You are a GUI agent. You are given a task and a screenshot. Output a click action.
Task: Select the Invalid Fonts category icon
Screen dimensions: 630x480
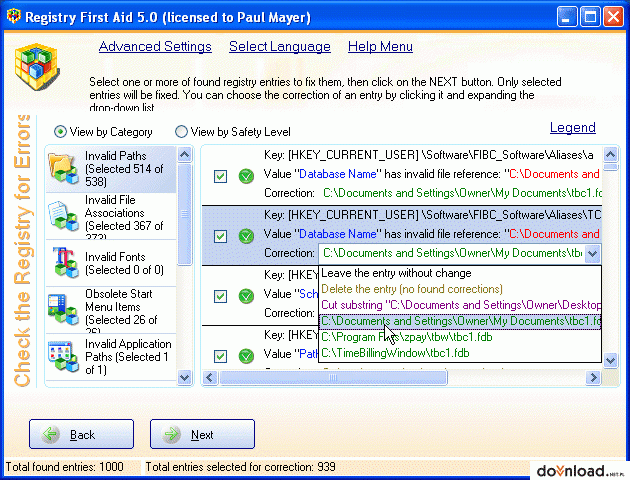pos(64,262)
